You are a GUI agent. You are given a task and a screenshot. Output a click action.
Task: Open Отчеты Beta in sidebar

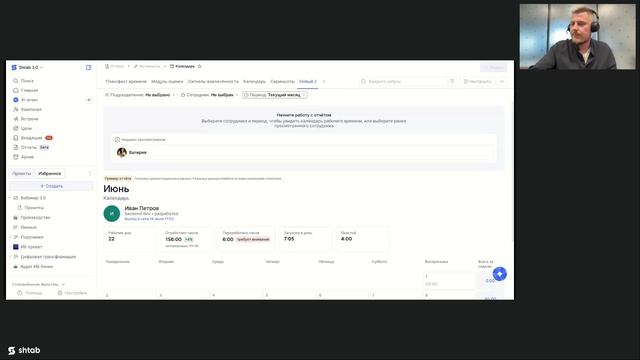pyautogui.click(x=31, y=147)
